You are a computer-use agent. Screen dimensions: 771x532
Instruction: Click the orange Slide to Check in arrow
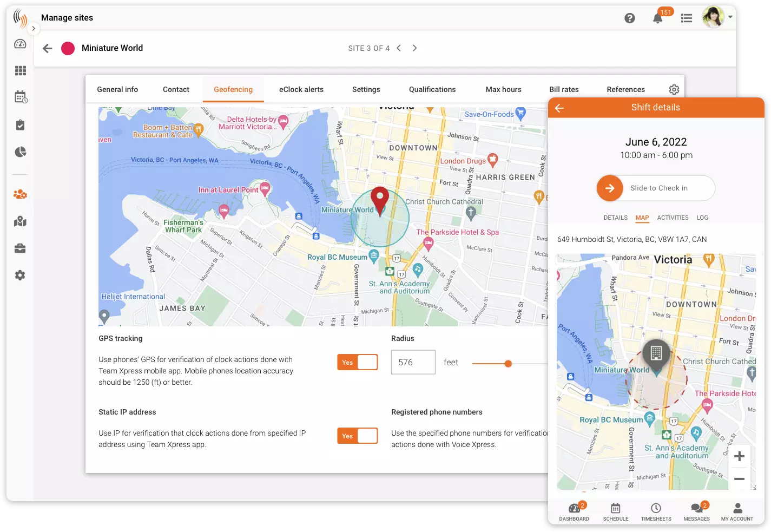610,188
